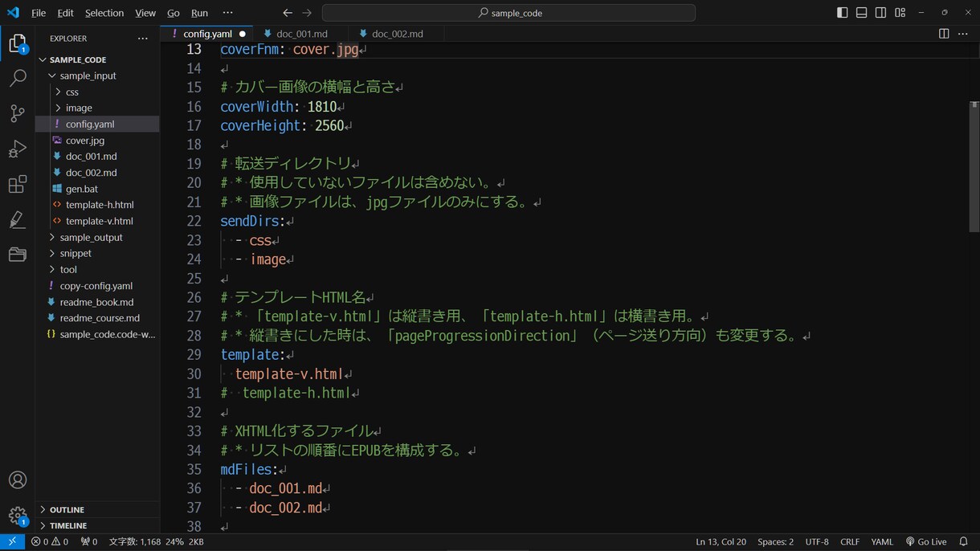Open the editor More Actions ellipsis
980x551 pixels.
tap(963, 34)
